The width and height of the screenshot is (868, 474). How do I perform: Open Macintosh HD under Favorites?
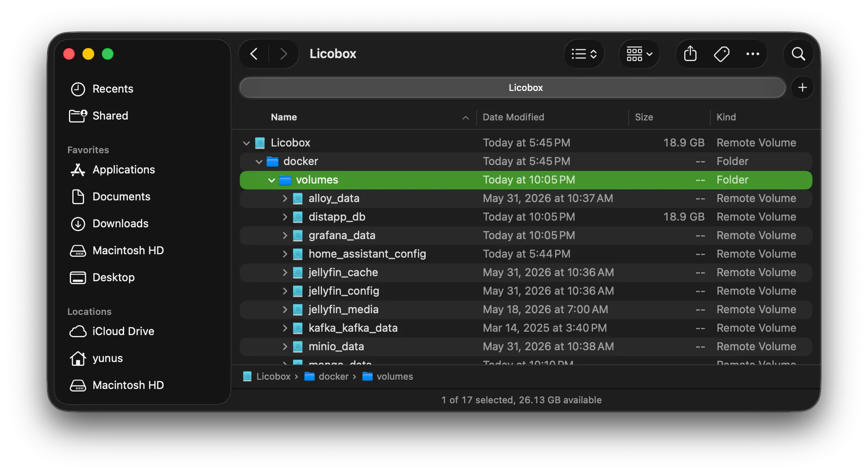tap(117, 250)
